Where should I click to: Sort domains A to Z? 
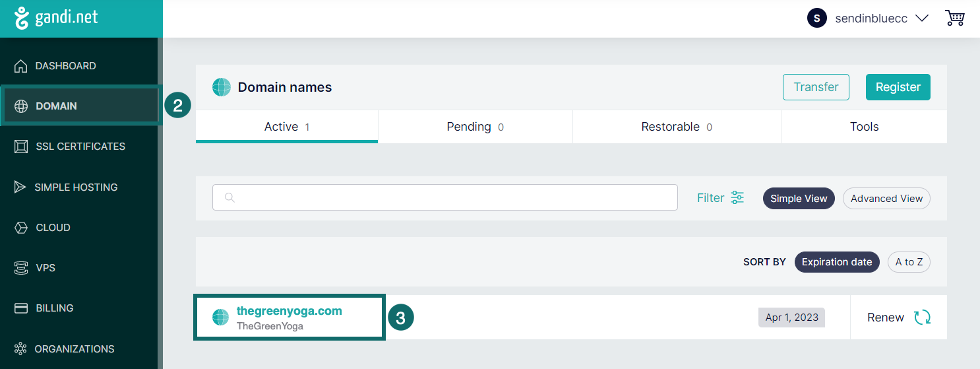pos(909,262)
